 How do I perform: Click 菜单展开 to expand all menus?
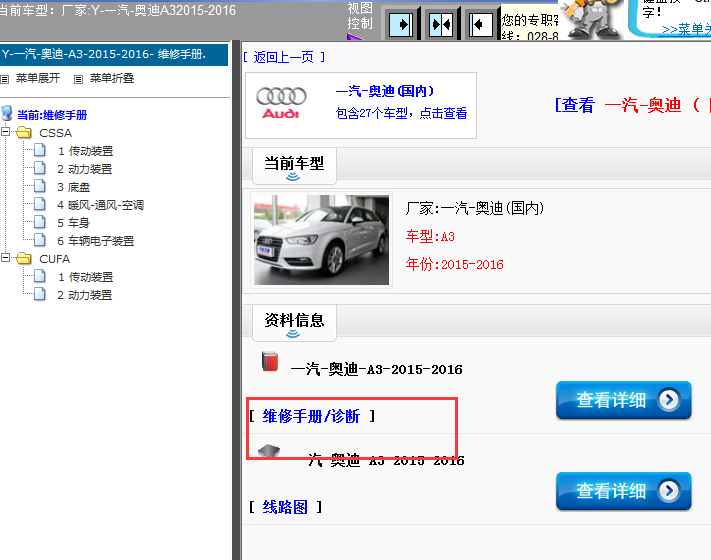pyautogui.click(x=38, y=78)
